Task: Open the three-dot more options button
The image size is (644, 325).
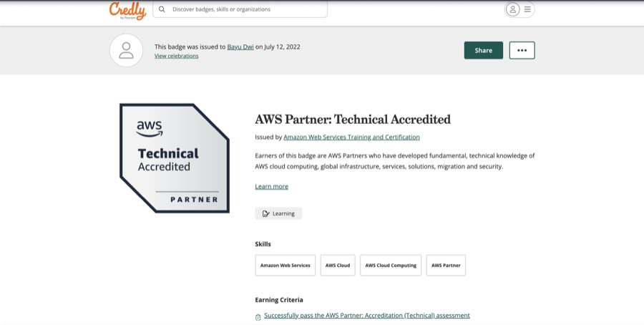Action: click(522, 50)
